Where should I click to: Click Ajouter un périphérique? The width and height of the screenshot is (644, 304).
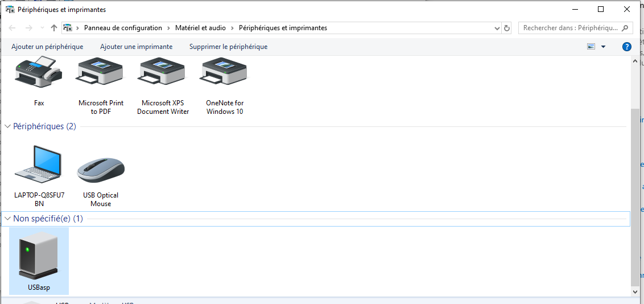47,47
